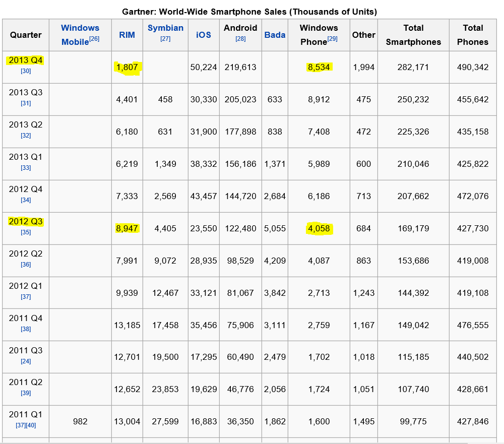Viewport: 504px width, 444px height.
Task: Click the Symbian value 458
Action: point(165,100)
